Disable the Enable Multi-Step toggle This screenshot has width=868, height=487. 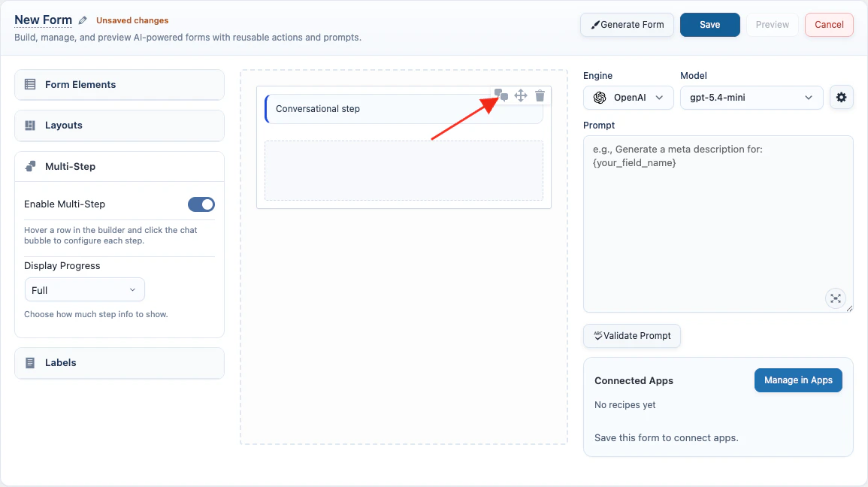201,204
